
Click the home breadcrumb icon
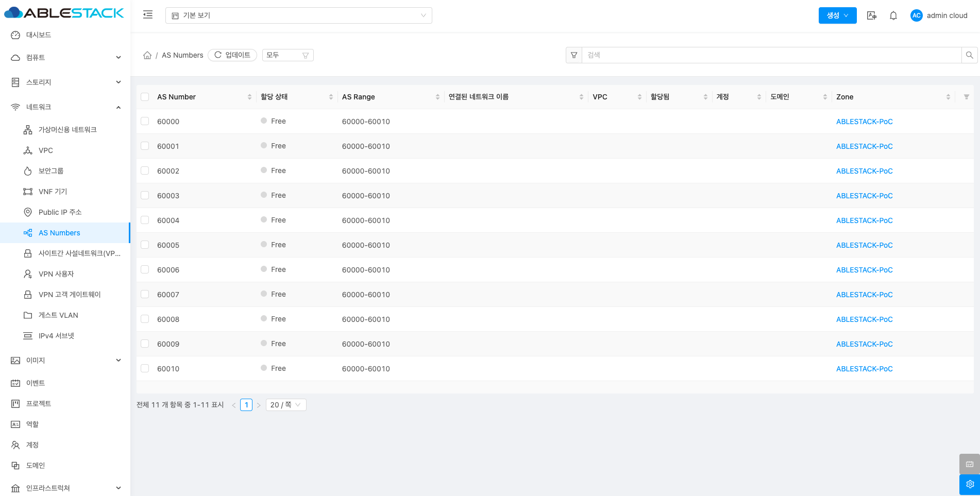pyautogui.click(x=147, y=55)
